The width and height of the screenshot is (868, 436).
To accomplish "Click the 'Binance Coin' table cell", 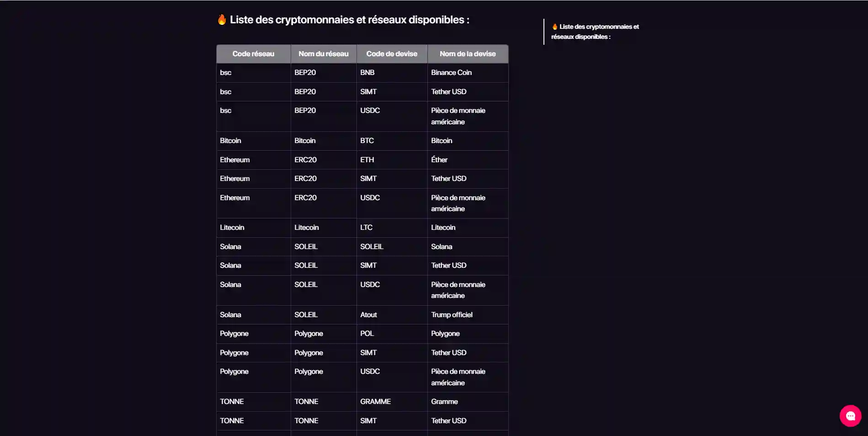I will tap(468, 73).
